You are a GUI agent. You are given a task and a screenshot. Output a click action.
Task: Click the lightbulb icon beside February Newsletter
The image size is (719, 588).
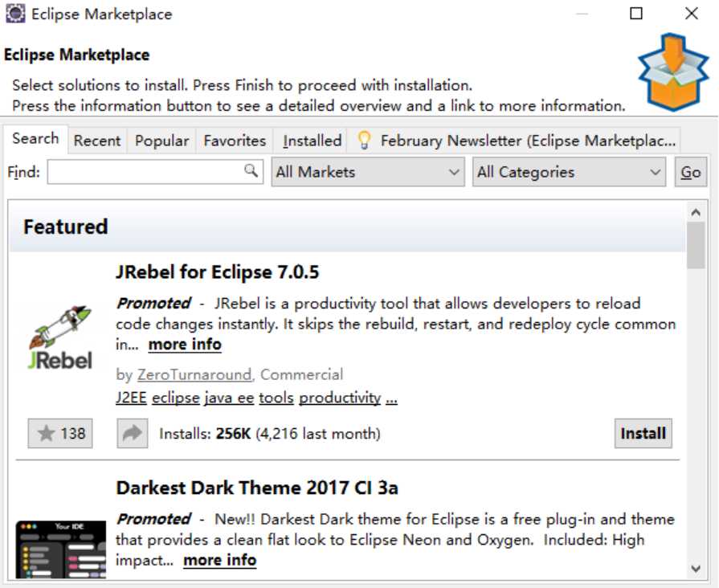click(364, 141)
